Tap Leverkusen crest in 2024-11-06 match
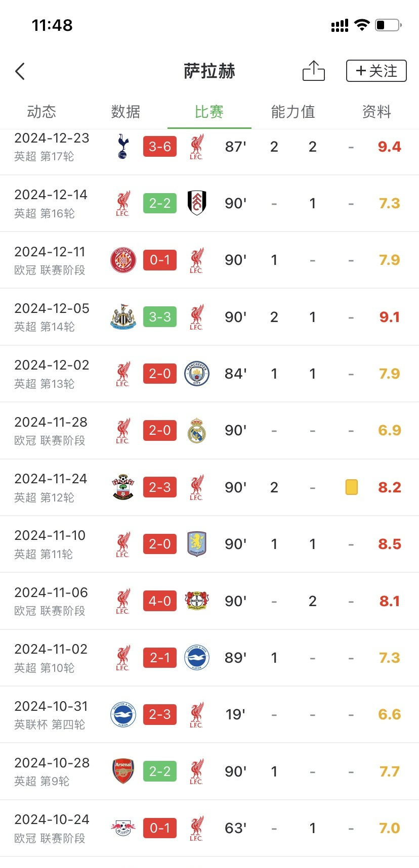The height and width of the screenshot is (868, 419). pyautogui.click(x=197, y=601)
